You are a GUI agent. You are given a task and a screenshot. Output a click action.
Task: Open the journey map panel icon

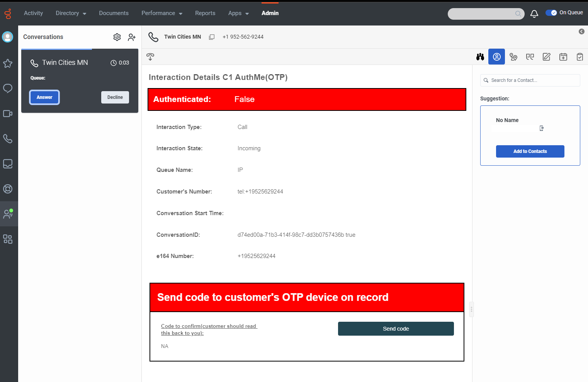pyautogui.click(x=513, y=56)
